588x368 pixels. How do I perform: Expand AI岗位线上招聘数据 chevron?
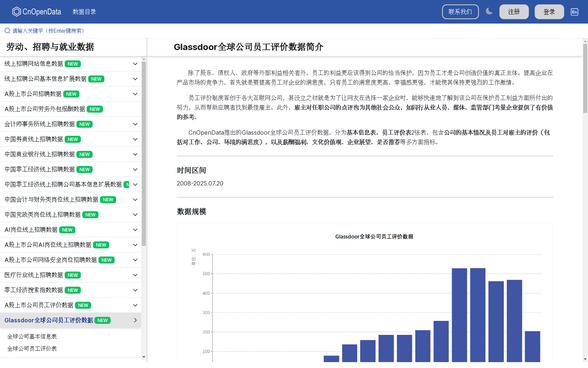click(x=135, y=230)
